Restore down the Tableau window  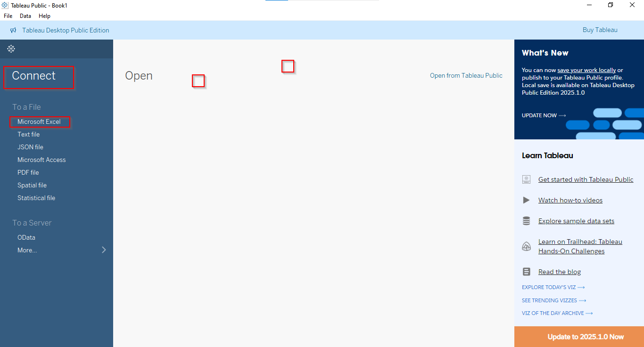[x=611, y=5]
